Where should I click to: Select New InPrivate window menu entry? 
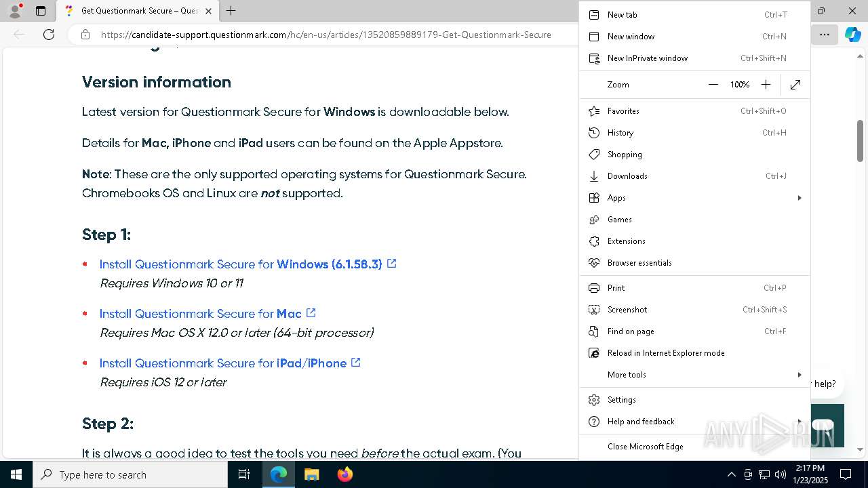point(694,58)
